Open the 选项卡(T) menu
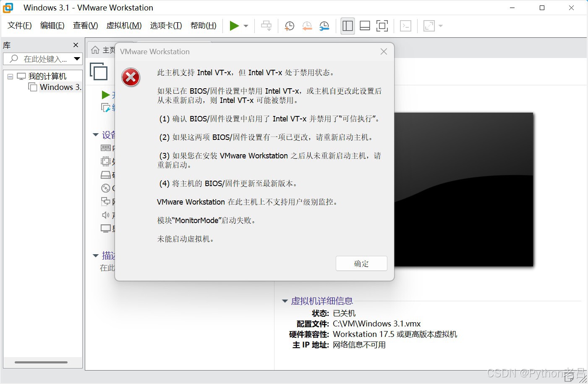 click(x=166, y=26)
